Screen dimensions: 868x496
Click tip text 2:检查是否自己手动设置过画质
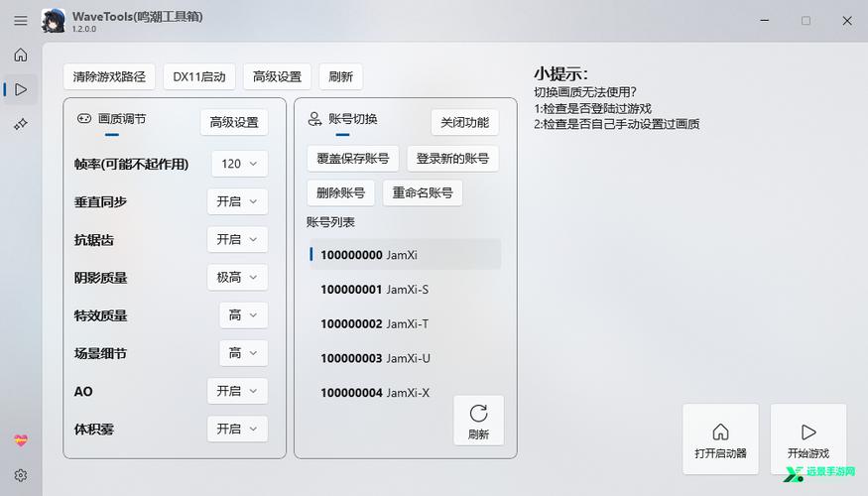(x=617, y=123)
